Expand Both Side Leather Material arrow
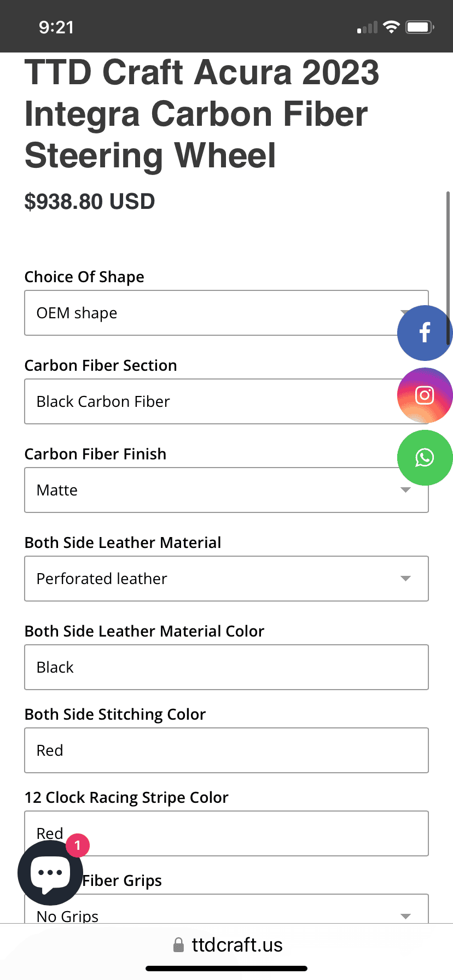Screen dimensions: 453x980 [x=405, y=579]
